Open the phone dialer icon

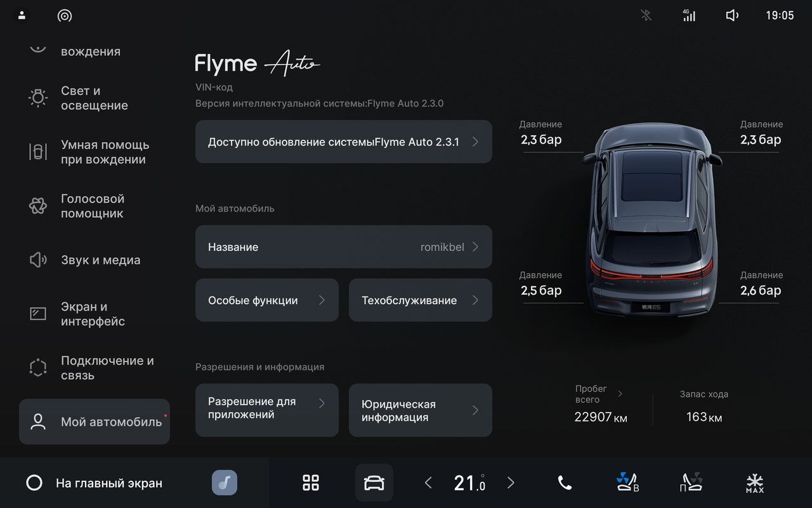(x=565, y=483)
